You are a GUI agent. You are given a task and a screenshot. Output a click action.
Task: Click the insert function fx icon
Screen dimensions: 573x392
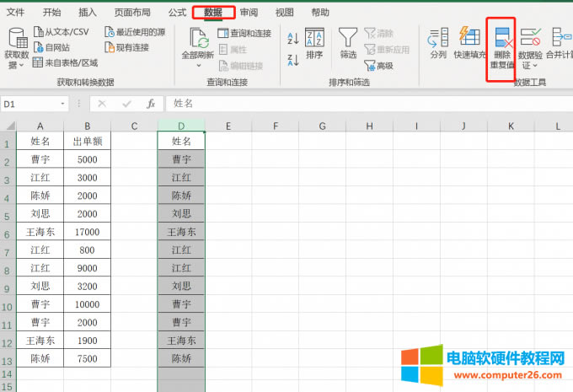click(x=151, y=104)
